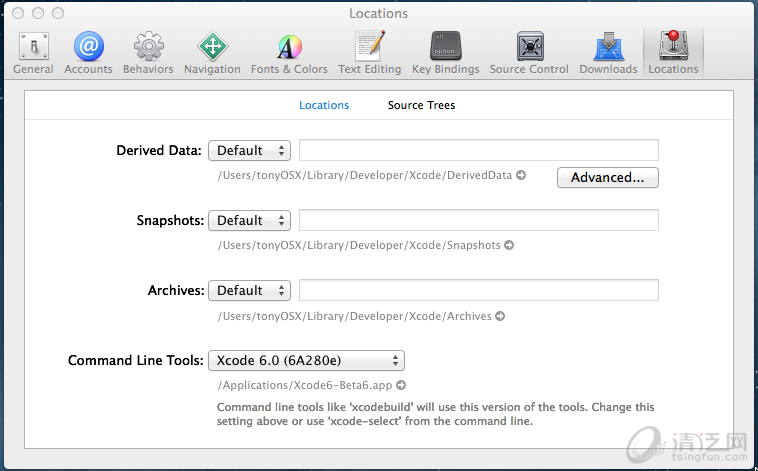Image resolution: width=758 pixels, height=471 pixels.
Task: Show Key Bindings preferences
Action: (x=445, y=52)
